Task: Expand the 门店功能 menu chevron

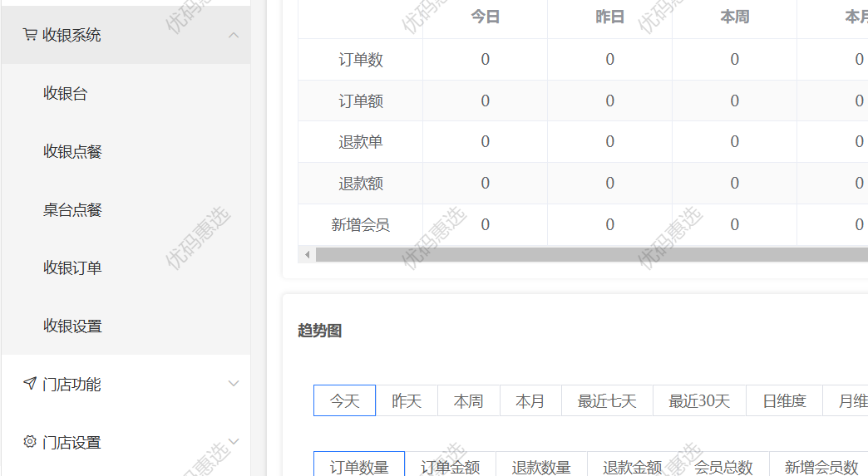Action: pos(234,384)
